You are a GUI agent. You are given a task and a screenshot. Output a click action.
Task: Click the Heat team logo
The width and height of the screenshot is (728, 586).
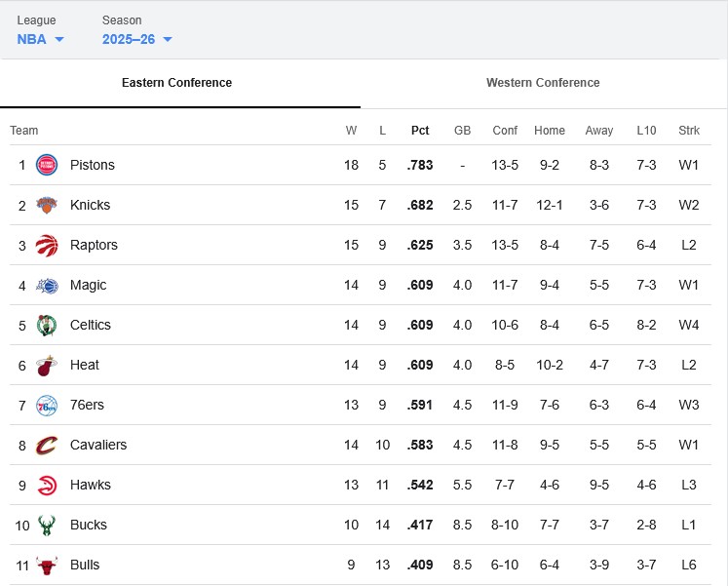(47, 366)
